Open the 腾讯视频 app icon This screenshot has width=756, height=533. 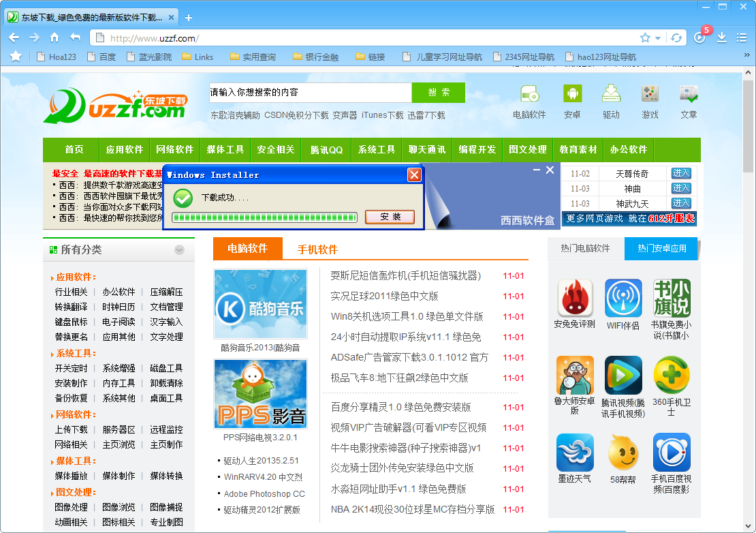623,376
